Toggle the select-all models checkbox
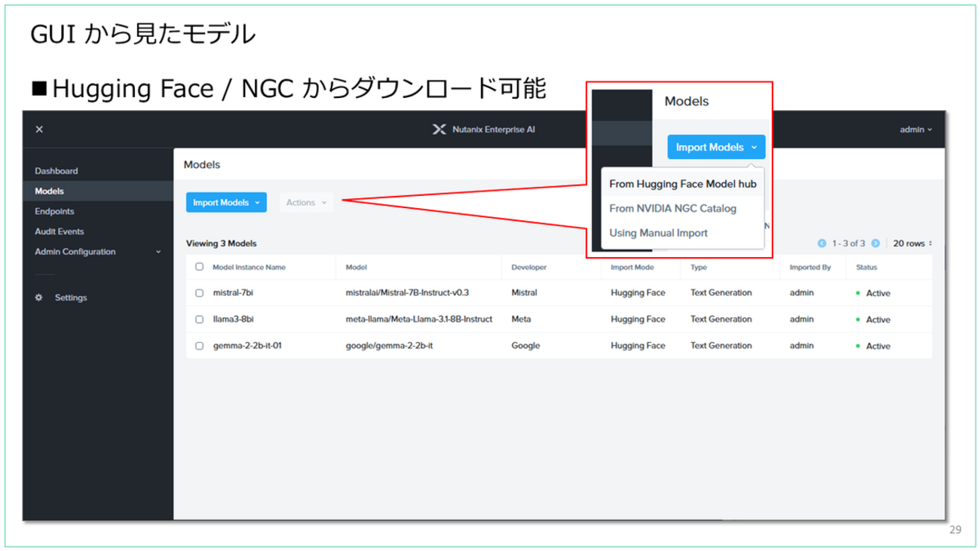980x551 pixels. click(x=199, y=267)
